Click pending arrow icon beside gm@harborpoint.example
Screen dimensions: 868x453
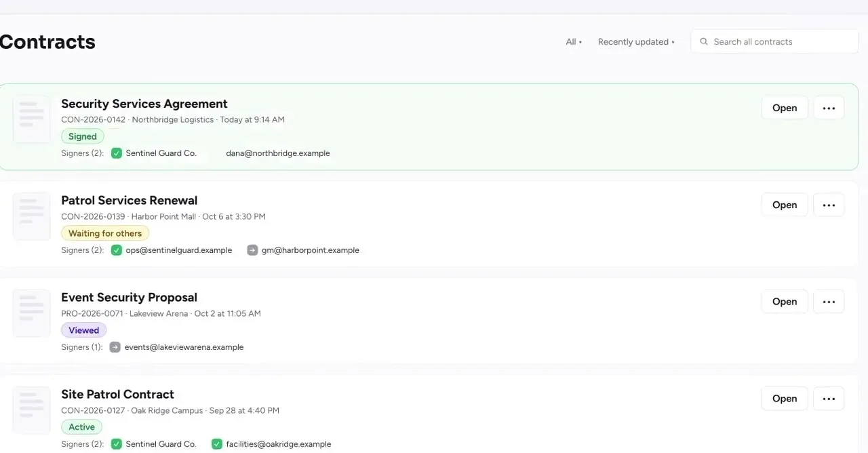point(252,250)
